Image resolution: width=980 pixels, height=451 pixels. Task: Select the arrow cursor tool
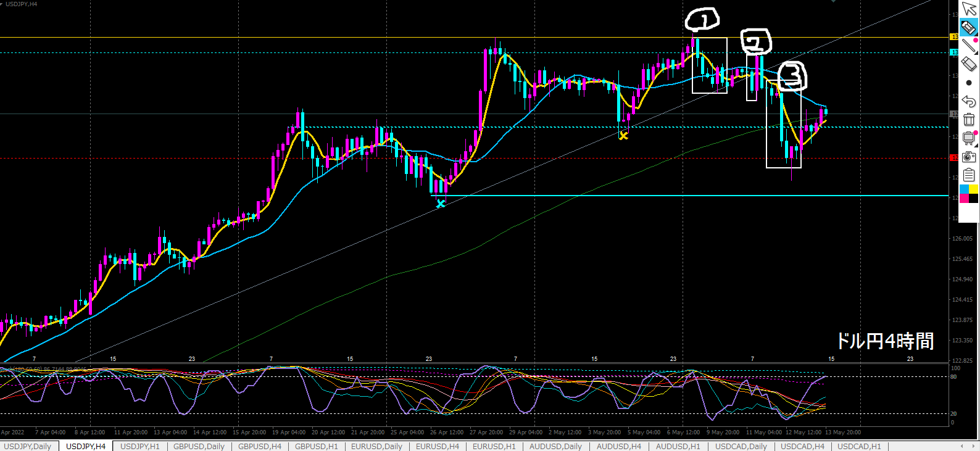tap(969, 9)
